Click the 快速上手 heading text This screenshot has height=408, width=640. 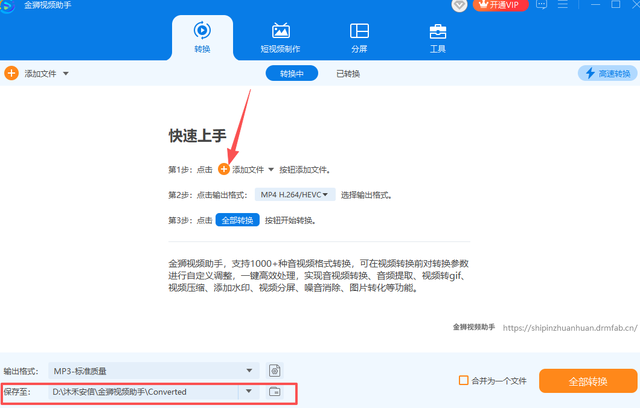(197, 135)
